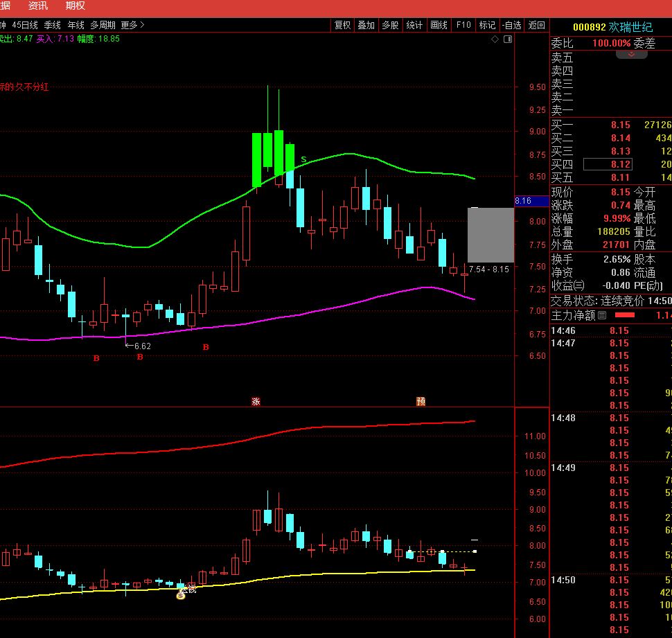Image resolution: width=672 pixels, height=638 pixels.
Task: Click the 外盘 21701 value
Action: 617,245
